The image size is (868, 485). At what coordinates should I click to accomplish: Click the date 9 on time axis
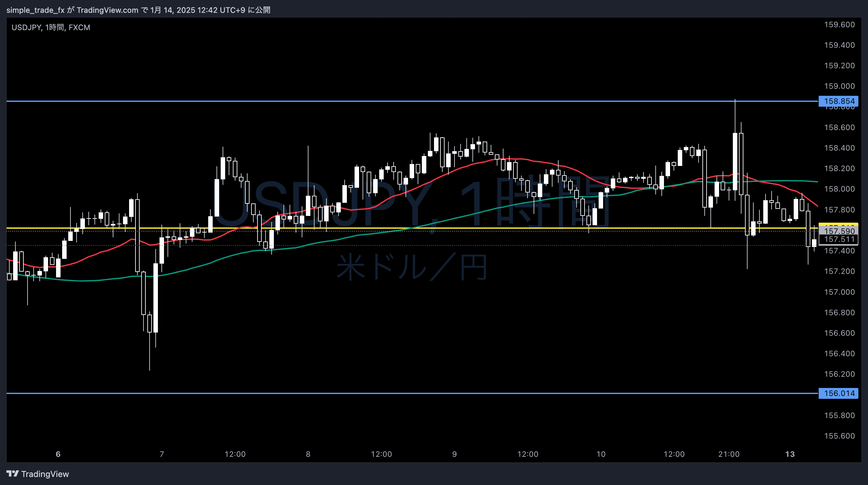click(x=454, y=454)
